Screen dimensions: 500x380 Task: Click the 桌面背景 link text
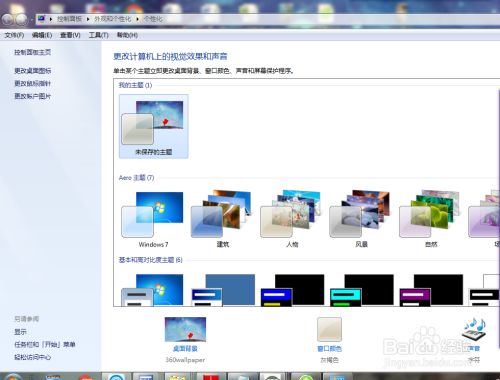pyautogui.click(x=185, y=349)
